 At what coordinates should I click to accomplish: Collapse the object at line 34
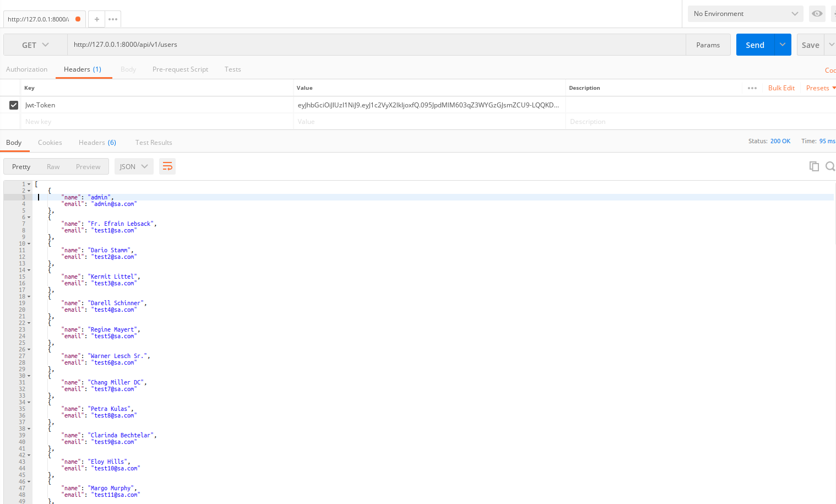point(29,402)
